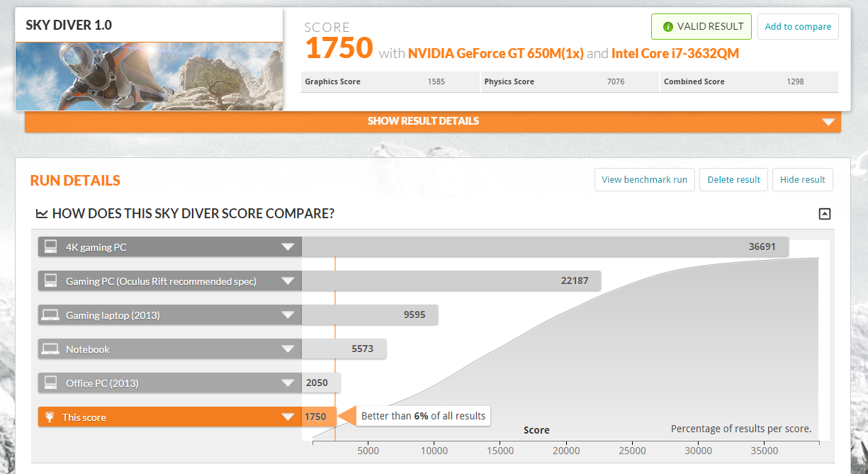The image size is (868, 474).
Task: Click the Physics Score label
Action: [509, 82]
